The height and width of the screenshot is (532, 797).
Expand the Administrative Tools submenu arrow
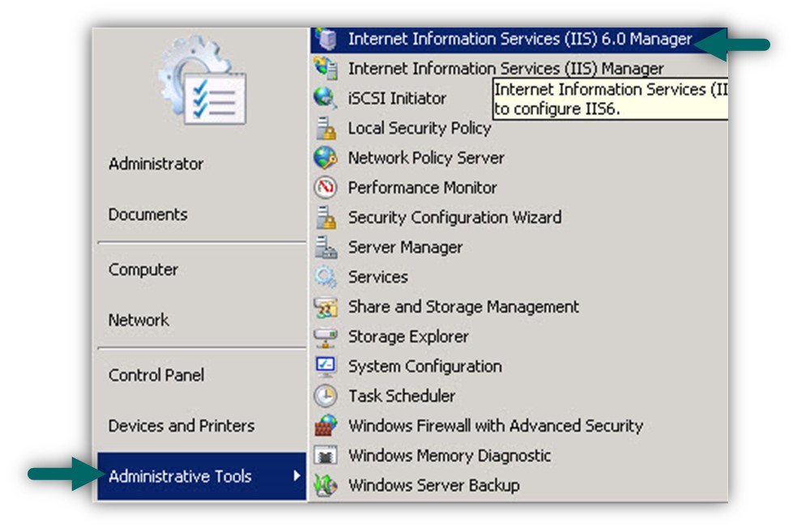296,475
